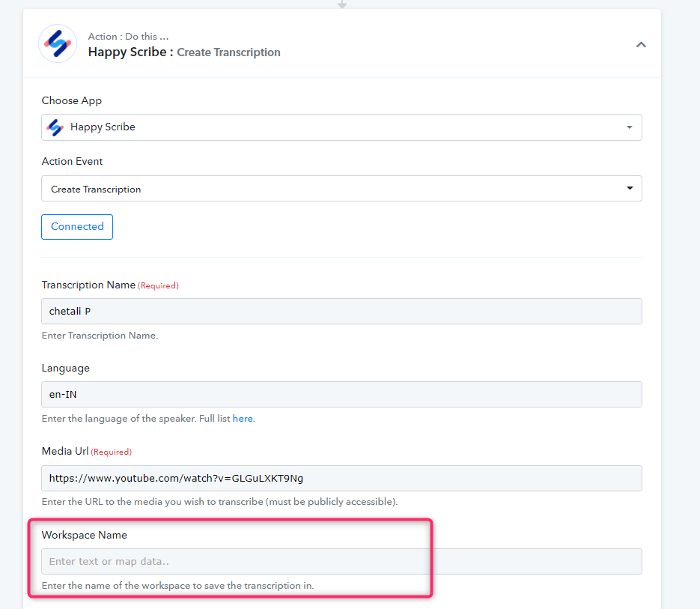Click the Happy Scribe icon inside Choose App field
Screen dimensions: 700x609
pyautogui.click(x=55, y=127)
